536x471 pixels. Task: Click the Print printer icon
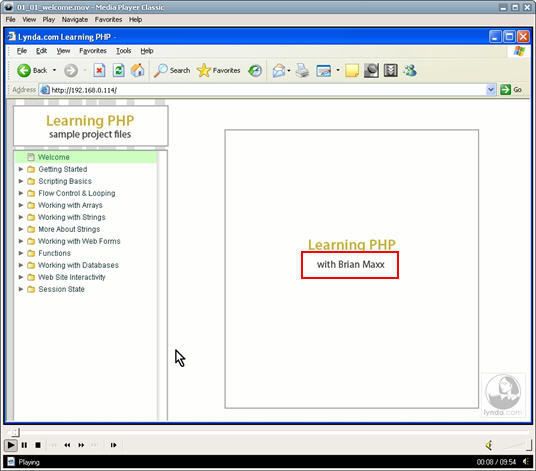302,71
